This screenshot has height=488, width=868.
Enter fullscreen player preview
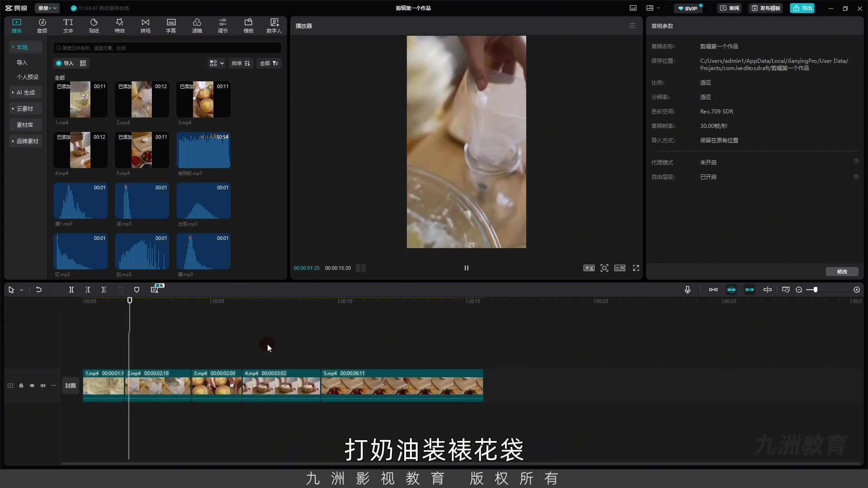point(636,268)
